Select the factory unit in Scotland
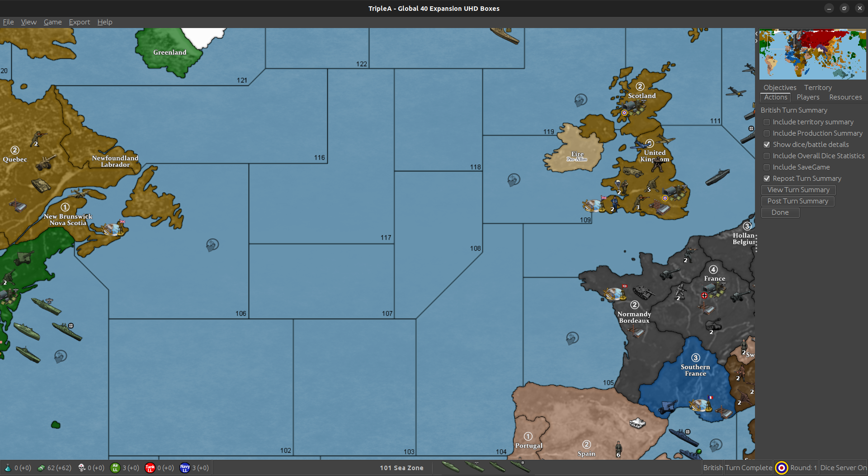This screenshot has height=476, width=868. point(634,107)
